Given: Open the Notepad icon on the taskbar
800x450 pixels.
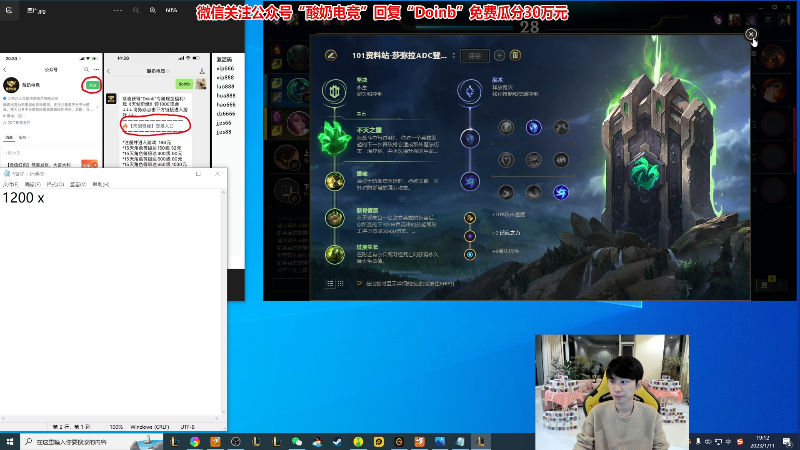Looking at the screenshot, I should [x=460, y=442].
